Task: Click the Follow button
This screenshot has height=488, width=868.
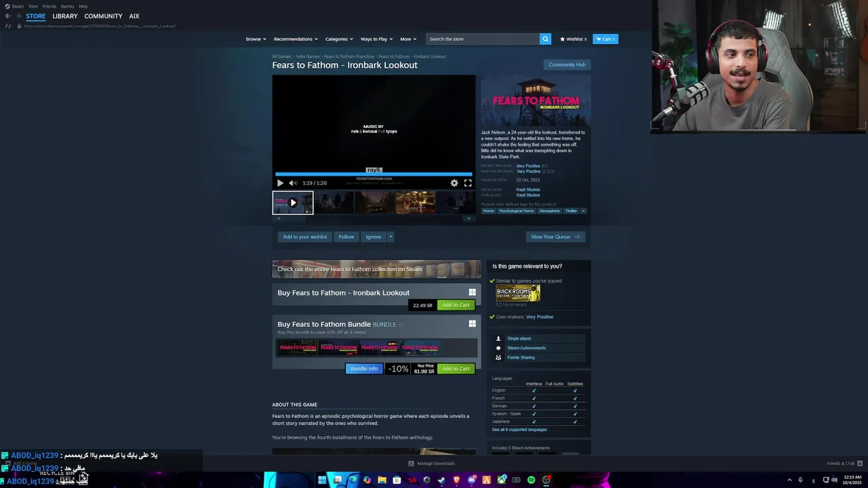Action: point(347,237)
